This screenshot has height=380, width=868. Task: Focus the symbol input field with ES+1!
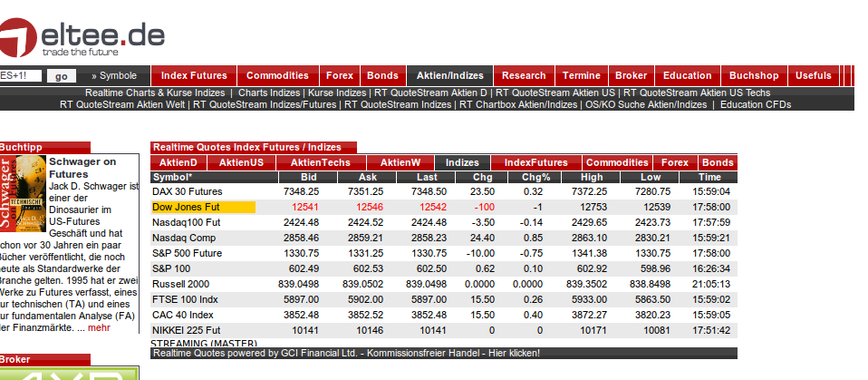coord(21,75)
